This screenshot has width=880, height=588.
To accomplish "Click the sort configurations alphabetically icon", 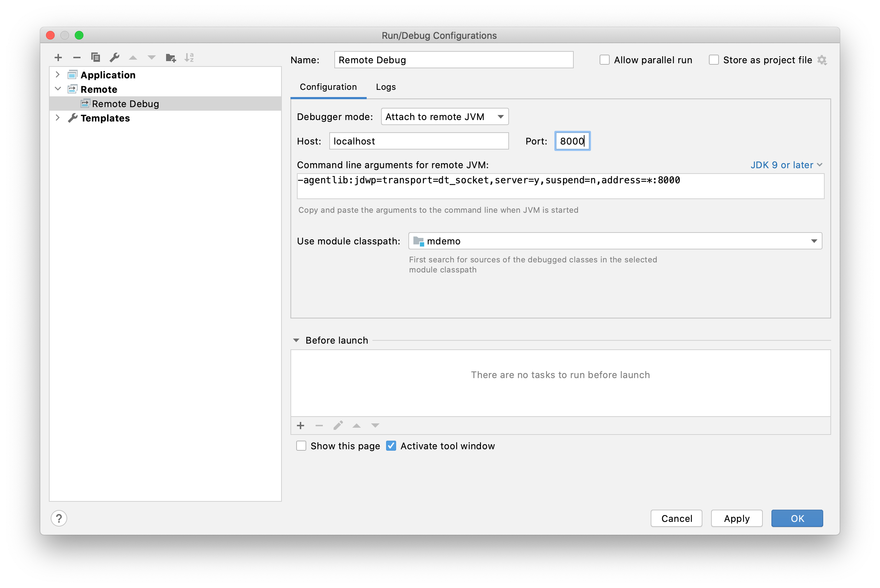I will pos(189,58).
